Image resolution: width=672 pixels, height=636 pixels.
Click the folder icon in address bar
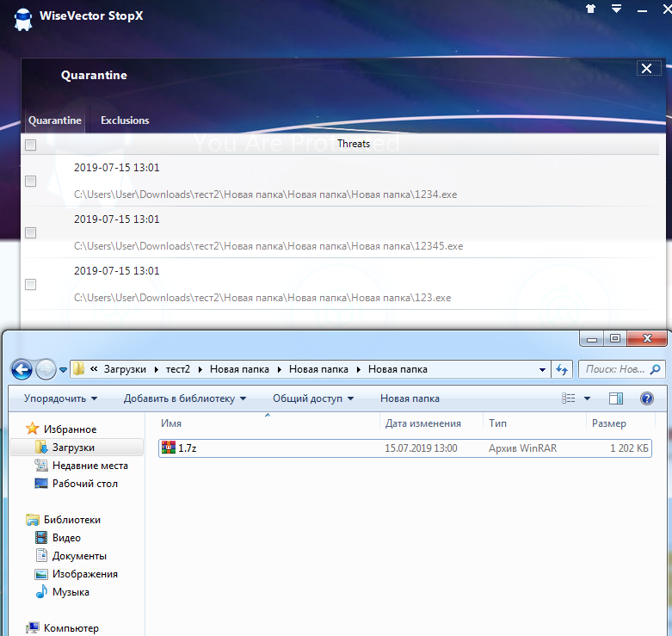pyautogui.click(x=78, y=369)
